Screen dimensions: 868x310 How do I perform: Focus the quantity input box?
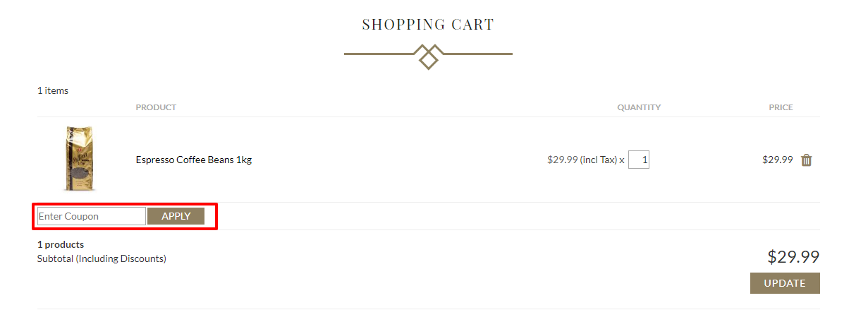pyautogui.click(x=639, y=160)
